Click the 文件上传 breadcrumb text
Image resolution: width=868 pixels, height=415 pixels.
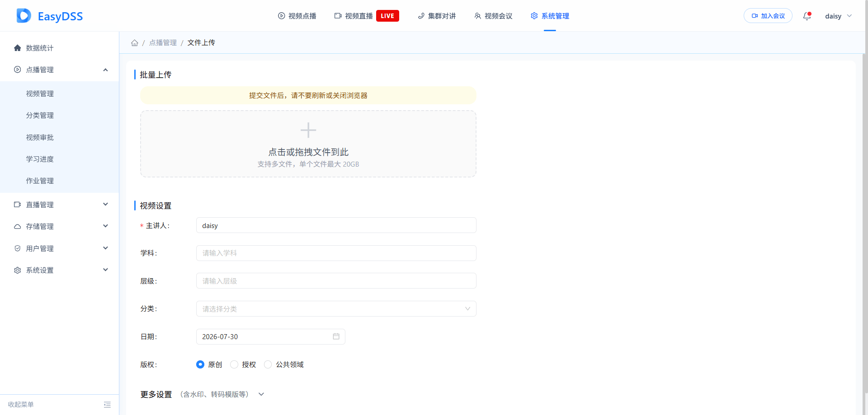tap(201, 43)
